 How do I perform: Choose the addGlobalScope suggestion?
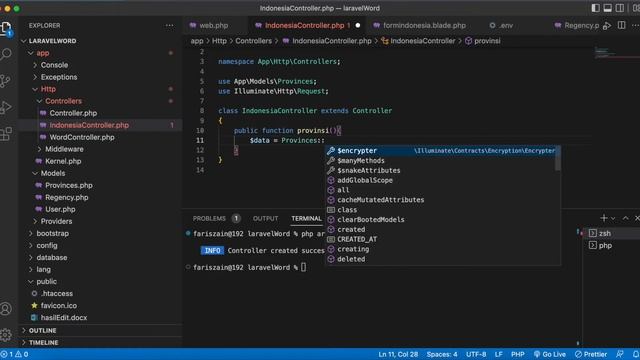point(440,180)
